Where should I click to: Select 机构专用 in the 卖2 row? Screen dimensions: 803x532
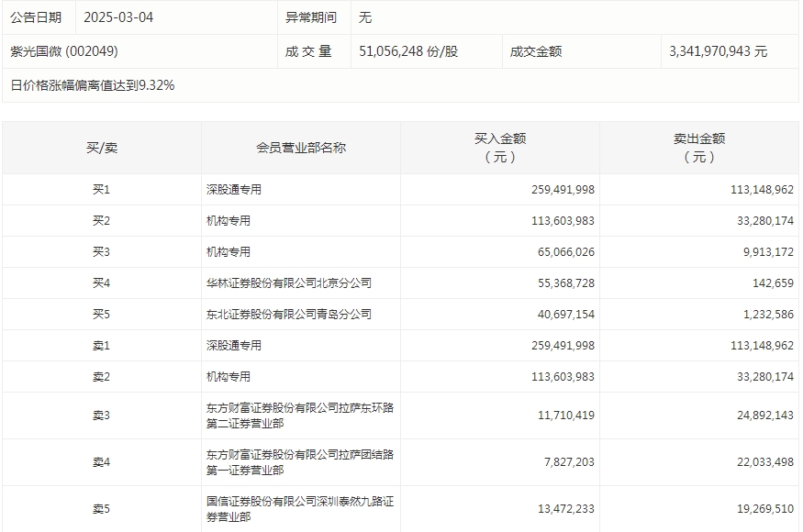click(x=229, y=377)
